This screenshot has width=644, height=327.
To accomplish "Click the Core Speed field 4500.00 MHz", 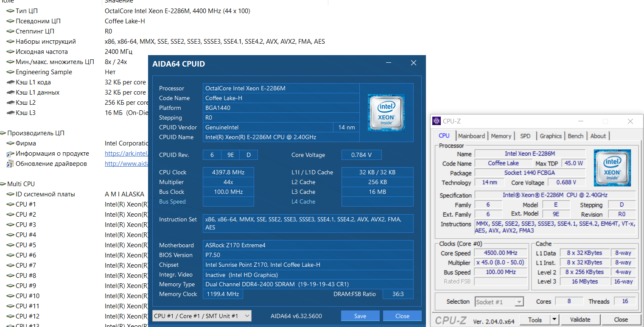I will click(x=501, y=253).
